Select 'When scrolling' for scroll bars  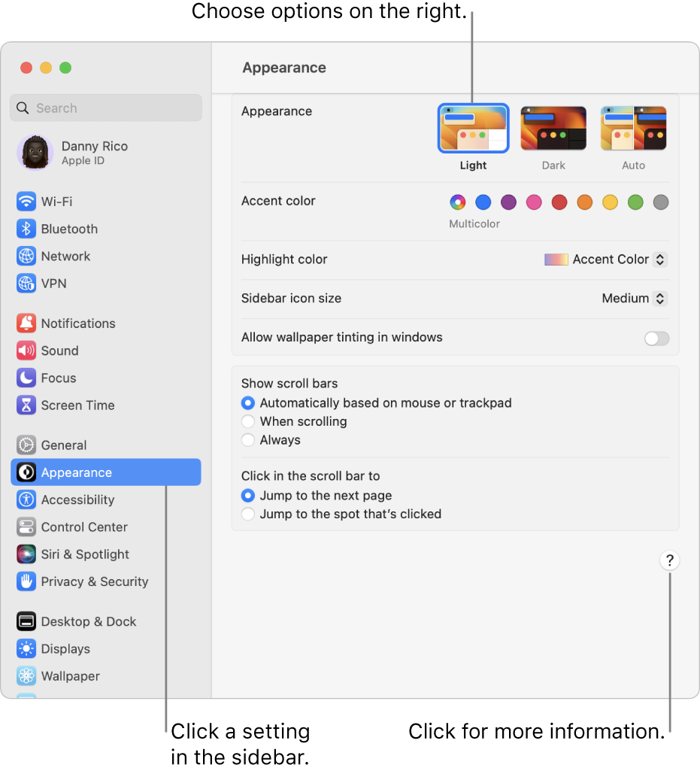(x=248, y=421)
